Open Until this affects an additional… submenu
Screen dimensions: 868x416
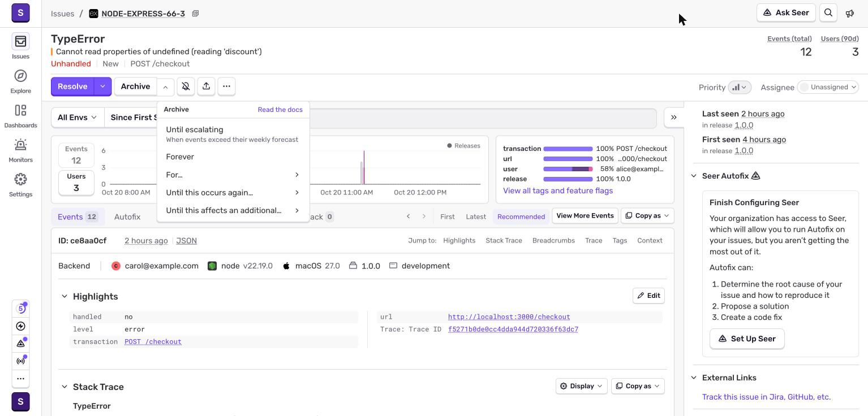point(233,210)
